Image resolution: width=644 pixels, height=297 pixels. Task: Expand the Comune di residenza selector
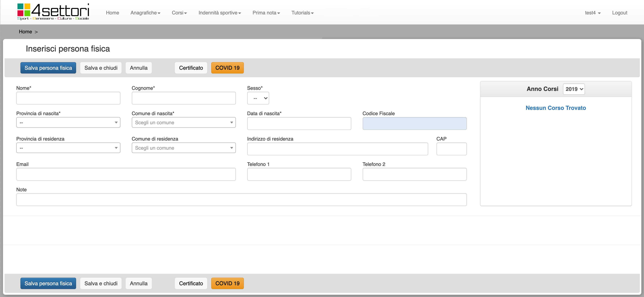coord(183,148)
